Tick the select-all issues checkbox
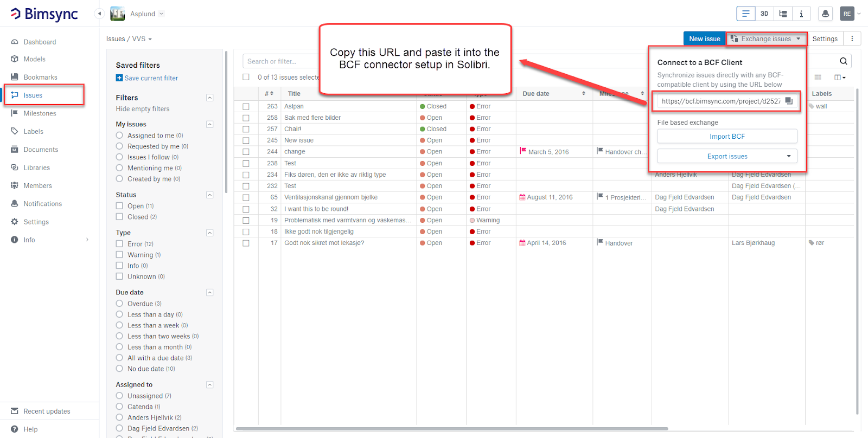Screen dimensions: 868x438 pyautogui.click(x=246, y=77)
